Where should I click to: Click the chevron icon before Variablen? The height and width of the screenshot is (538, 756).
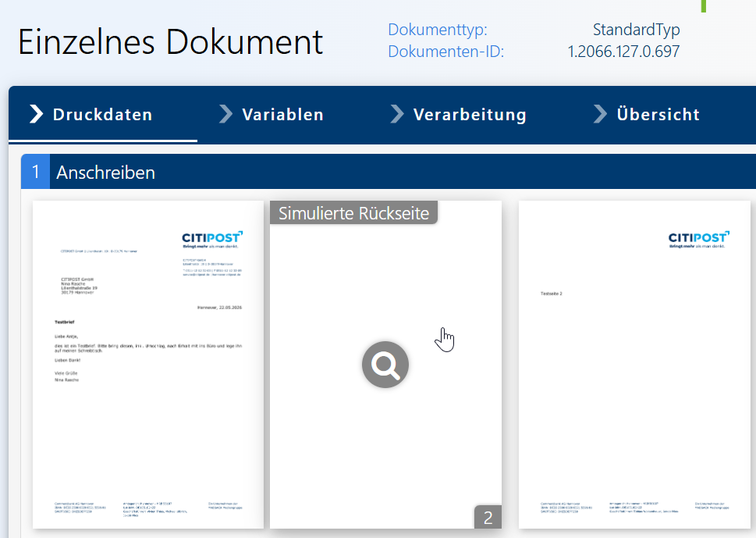click(x=225, y=114)
